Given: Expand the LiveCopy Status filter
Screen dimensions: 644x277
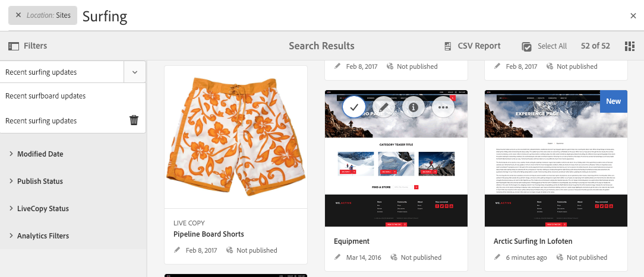Looking at the screenshot, I should click(39, 209).
